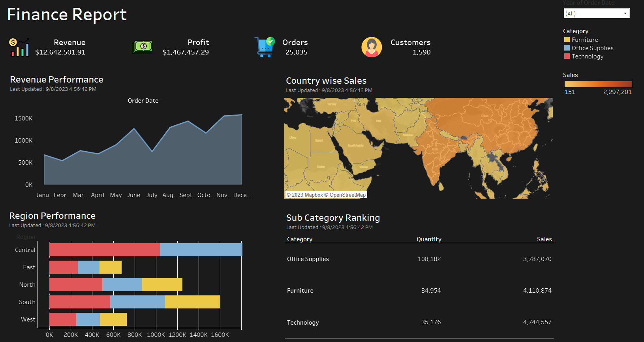Click the Quantity column header
The width and height of the screenshot is (644, 342).
coord(429,239)
